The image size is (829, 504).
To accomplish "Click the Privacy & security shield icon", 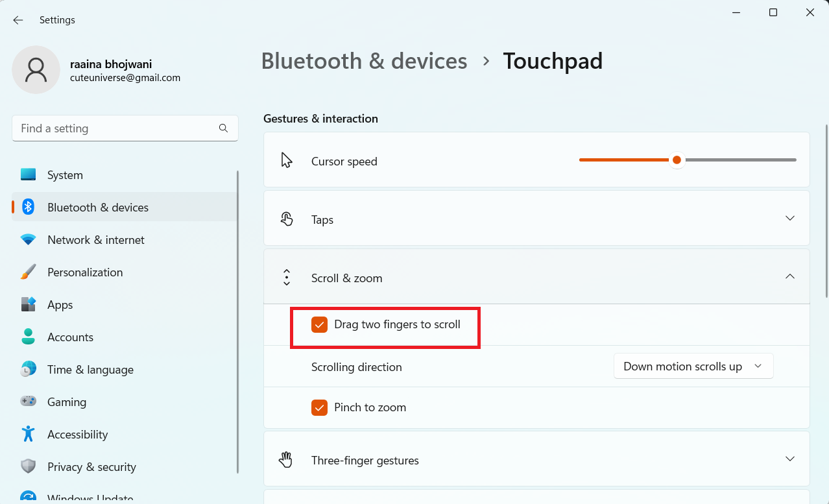I will click(x=28, y=466).
